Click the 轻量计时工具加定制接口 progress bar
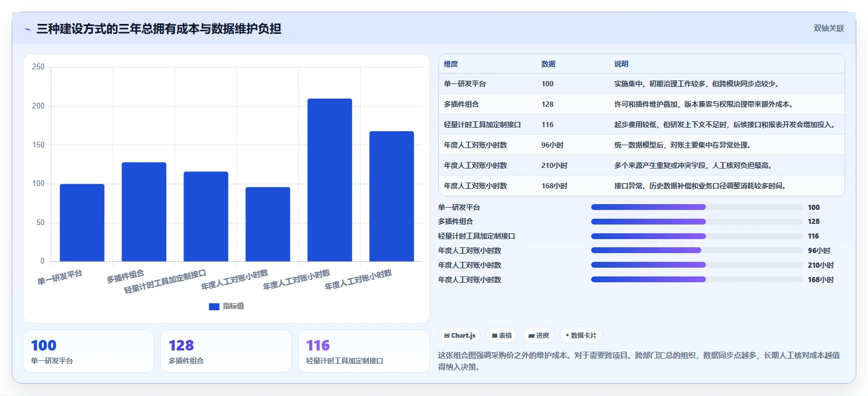This screenshot has width=868, height=396. [697, 236]
